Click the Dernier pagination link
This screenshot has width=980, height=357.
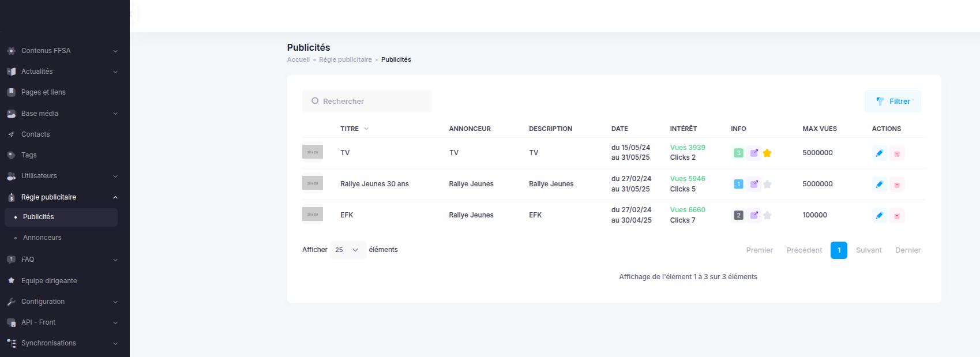[908, 250]
